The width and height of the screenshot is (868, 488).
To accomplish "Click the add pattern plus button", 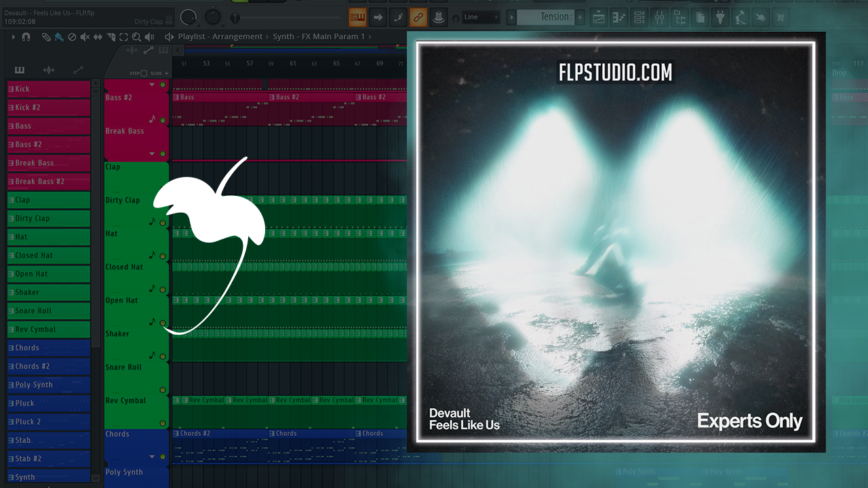I will click(580, 18).
